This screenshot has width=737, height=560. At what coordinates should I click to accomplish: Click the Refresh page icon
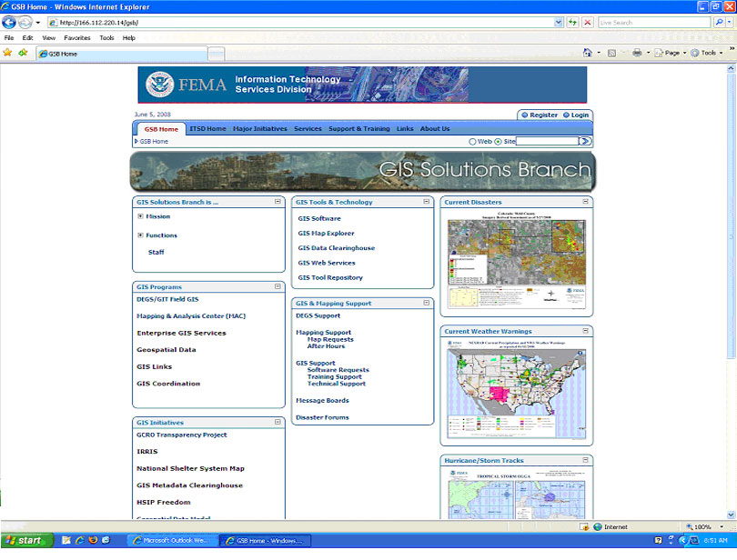point(573,22)
